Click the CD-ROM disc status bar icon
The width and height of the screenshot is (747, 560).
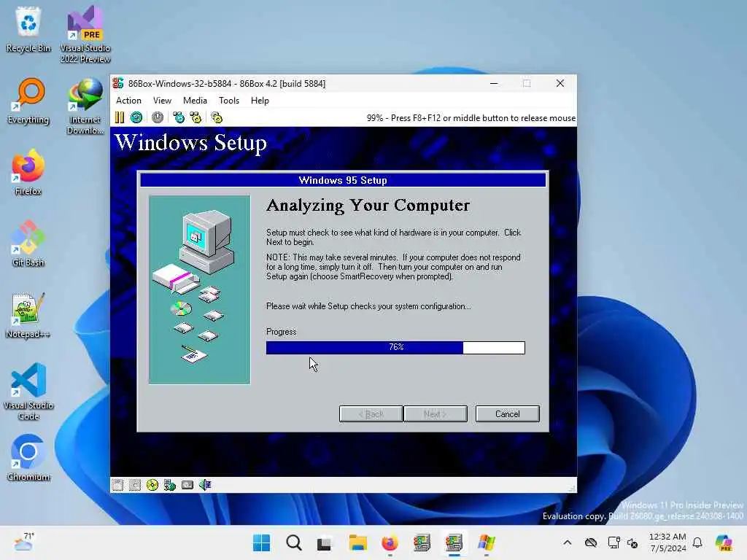(152, 485)
